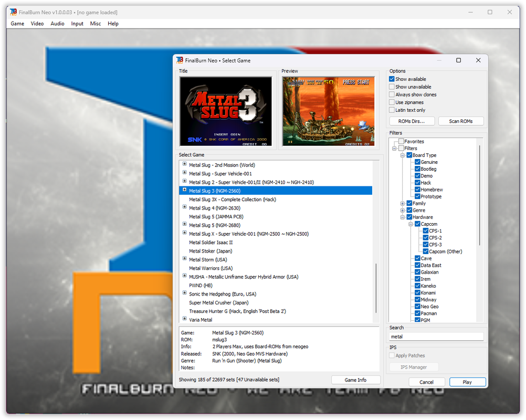
Task: Uncheck the Prototype board type filter
Action: [417, 196]
